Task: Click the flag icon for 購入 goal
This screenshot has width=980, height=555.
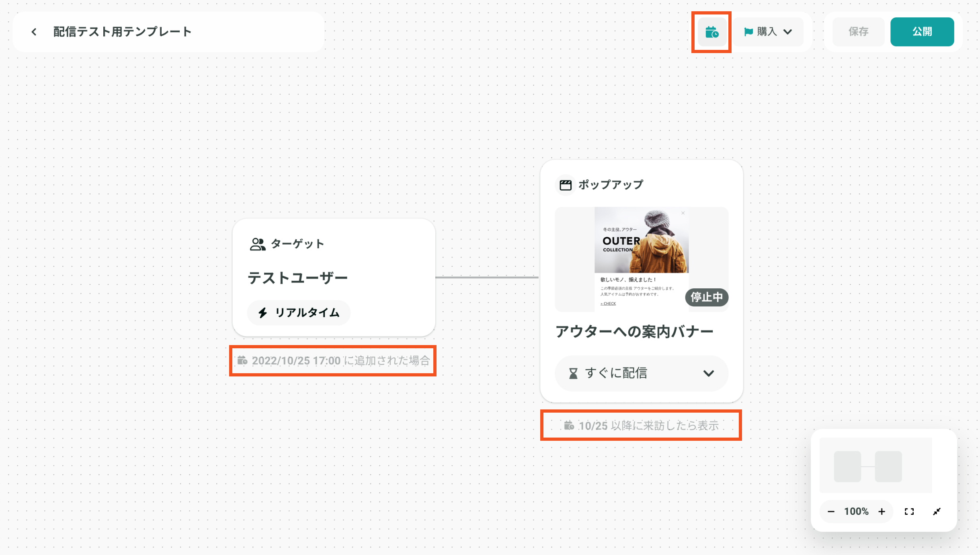Action: [748, 32]
